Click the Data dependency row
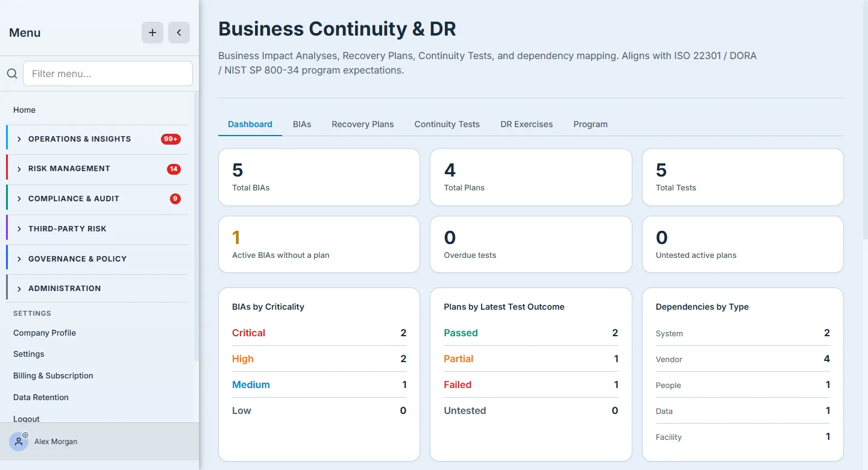The height and width of the screenshot is (470, 868). (743, 411)
